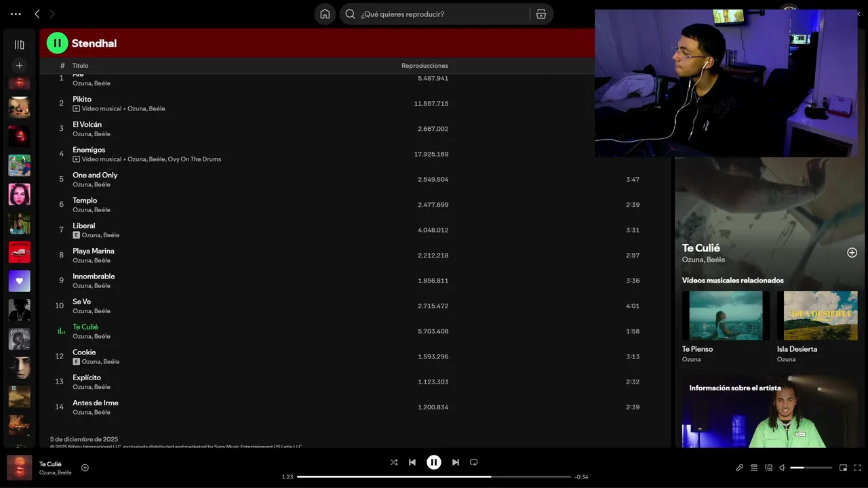Sort by Reproducciones column header

tap(425, 66)
